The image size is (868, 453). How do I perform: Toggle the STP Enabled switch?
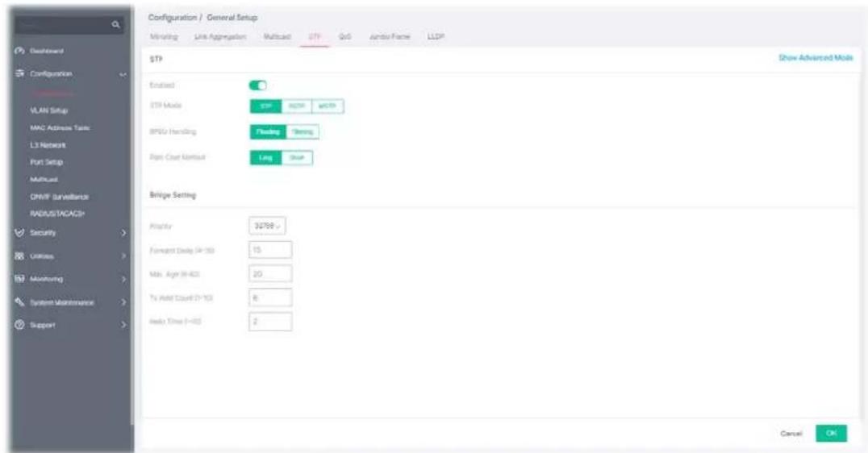pyautogui.click(x=258, y=85)
